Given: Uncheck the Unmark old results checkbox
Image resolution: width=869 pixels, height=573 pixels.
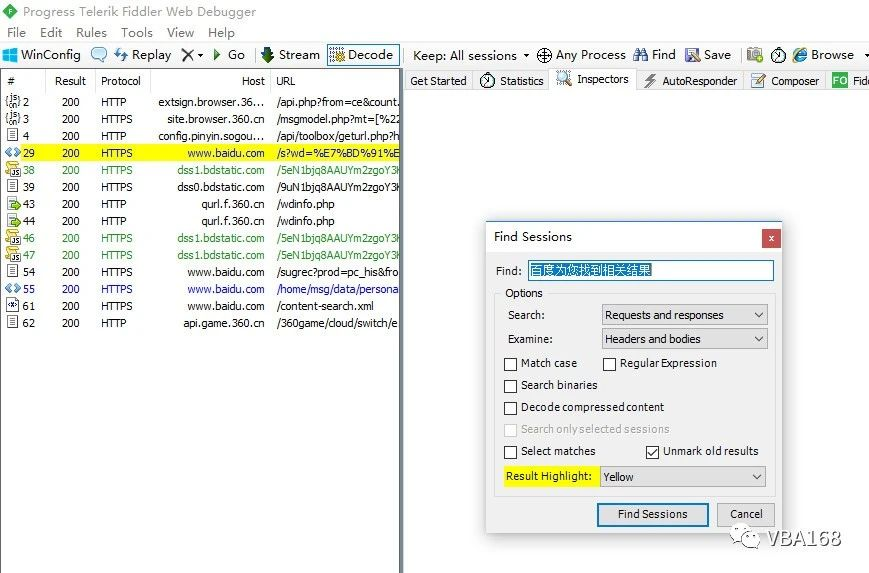Looking at the screenshot, I should click(x=652, y=452).
